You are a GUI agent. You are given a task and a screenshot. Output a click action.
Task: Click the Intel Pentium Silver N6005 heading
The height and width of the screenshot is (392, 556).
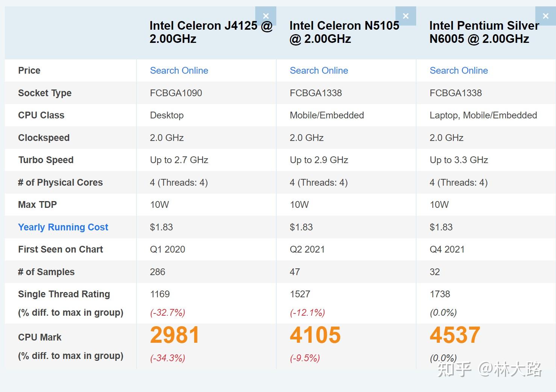484,32
